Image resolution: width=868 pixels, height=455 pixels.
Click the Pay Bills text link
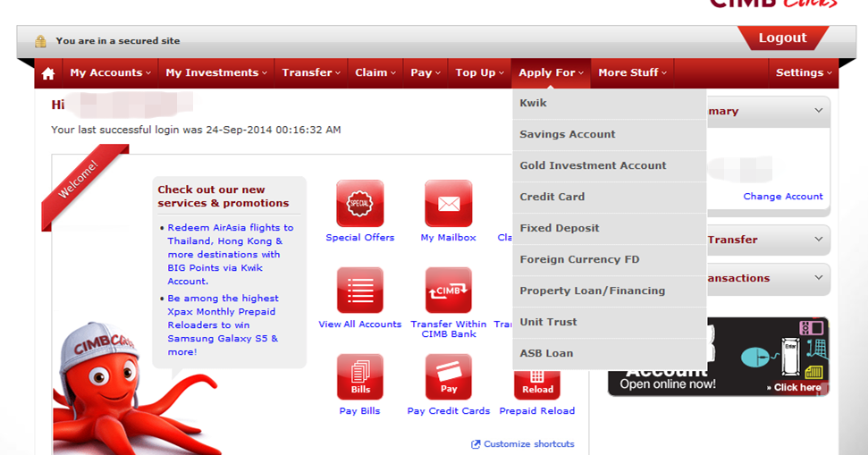360,410
